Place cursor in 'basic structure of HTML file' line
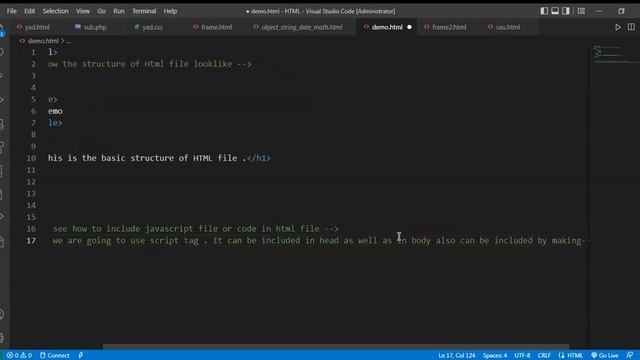The height and width of the screenshot is (360, 640). point(159,158)
